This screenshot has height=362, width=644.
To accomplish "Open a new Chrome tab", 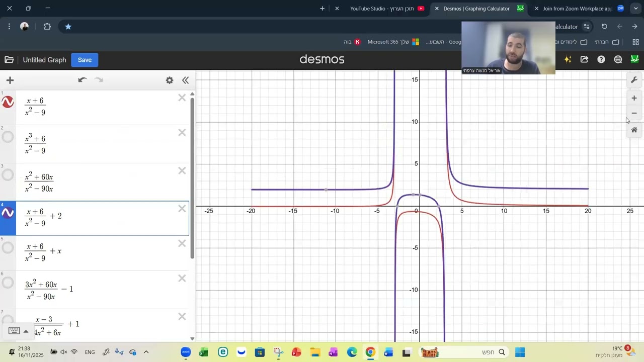I will tap(322, 9).
